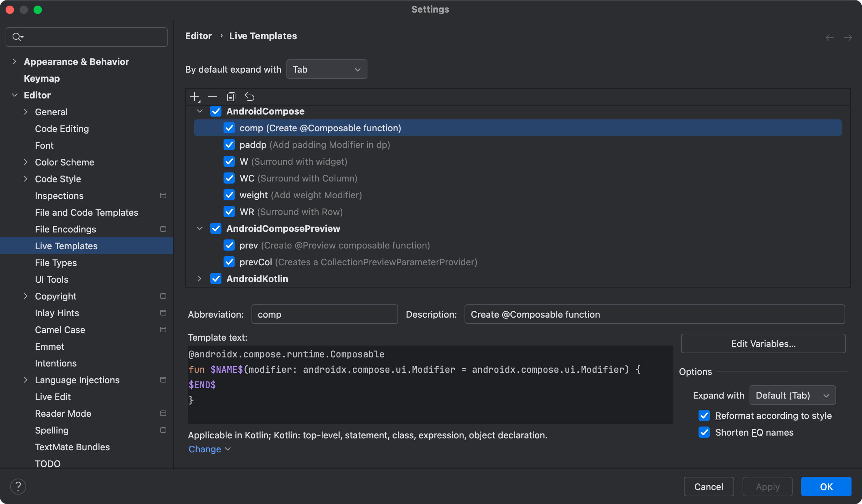Open the By default expand with dropdown
This screenshot has width=862, height=504.
pyautogui.click(x=327, y=69)
